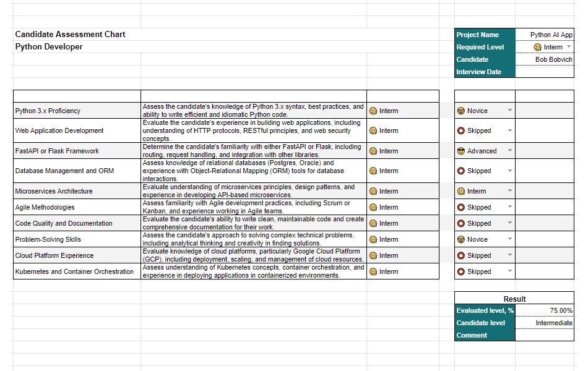Click the Interm emoji beside Required Level
Screen dimensions: 588x371
click(x=537, y=47)
